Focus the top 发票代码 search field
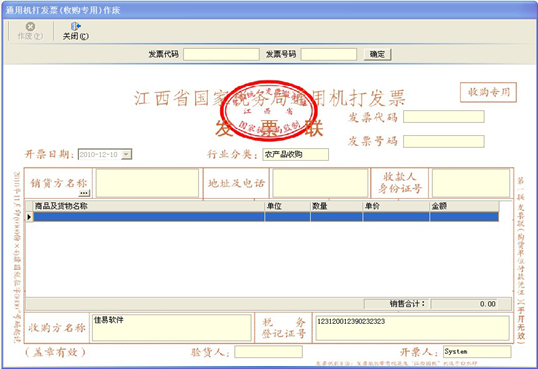The image size is (538, 369). (221, 54)
